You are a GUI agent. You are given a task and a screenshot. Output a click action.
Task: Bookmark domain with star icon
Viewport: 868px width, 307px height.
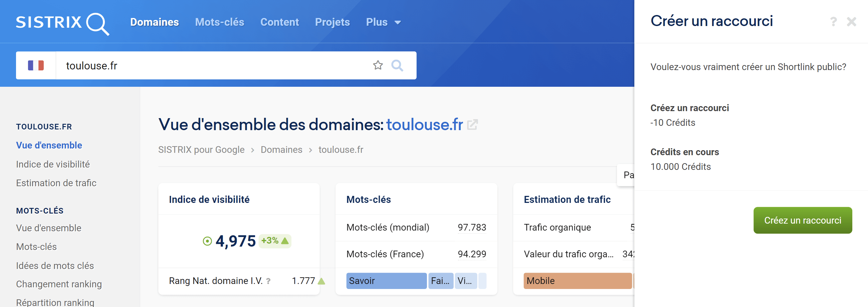click(378, 65)
